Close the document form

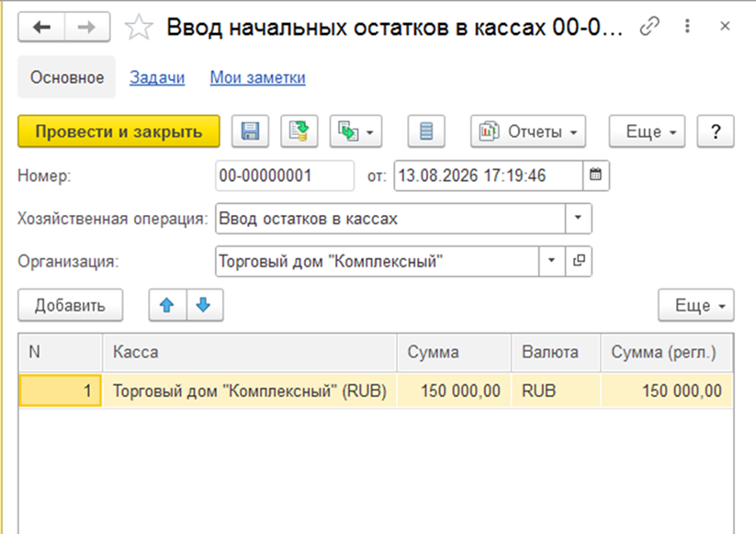725,26
